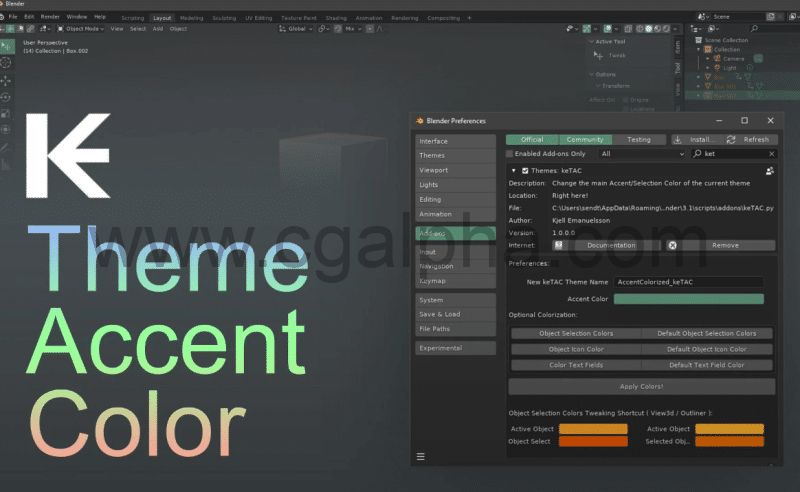Select the Annotate tool
Screen dimensions: 800x492
coord(6,148)
